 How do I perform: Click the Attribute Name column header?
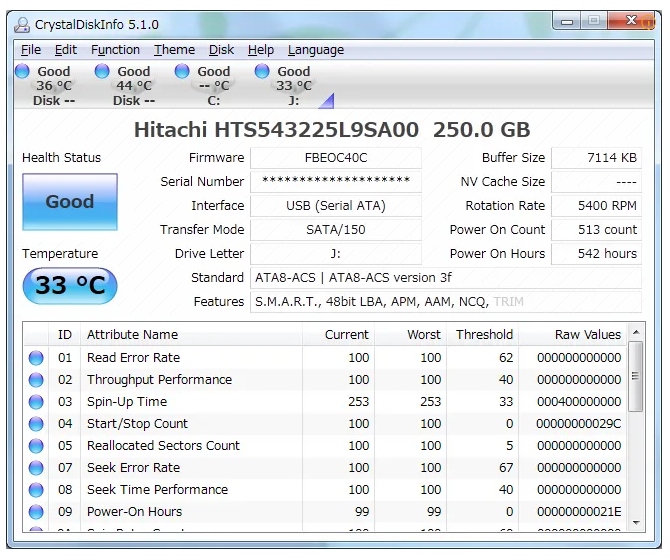tap(191, 334)
